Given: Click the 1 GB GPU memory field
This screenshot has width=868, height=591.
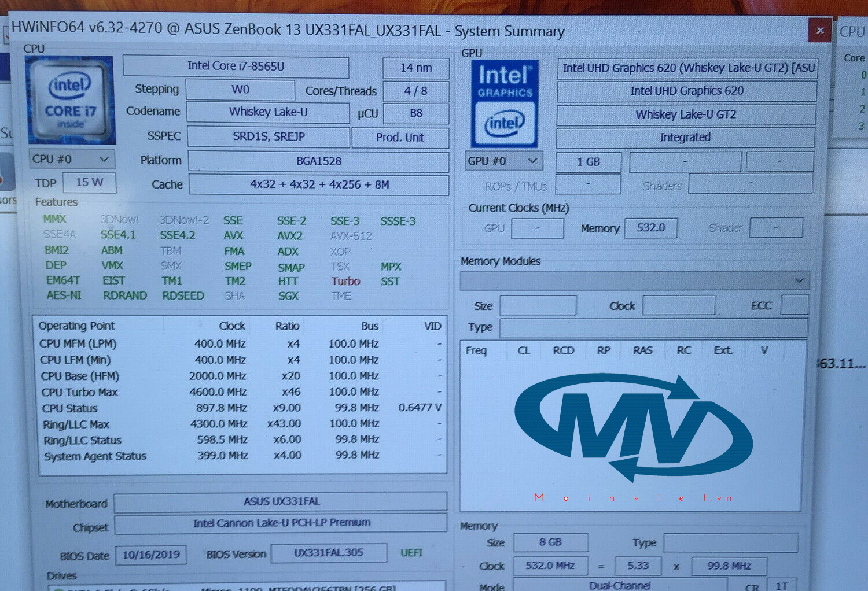Looking at the screenshot, I should [x=588, y=162].
